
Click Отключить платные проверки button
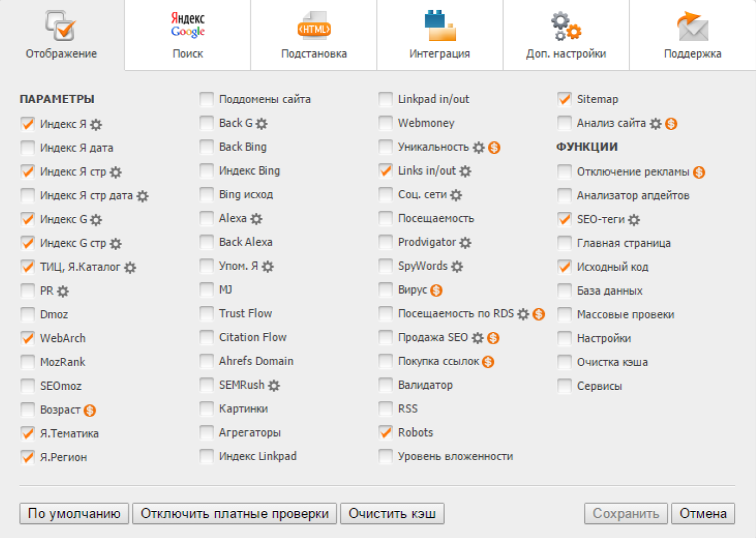click(x=235, y=514)
